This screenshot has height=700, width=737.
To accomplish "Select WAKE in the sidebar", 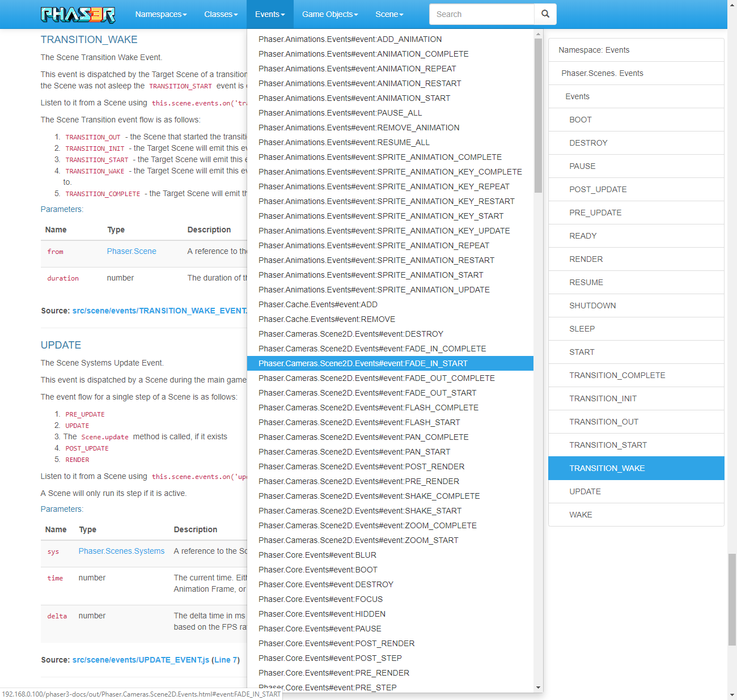I will [x=580, y=515].
